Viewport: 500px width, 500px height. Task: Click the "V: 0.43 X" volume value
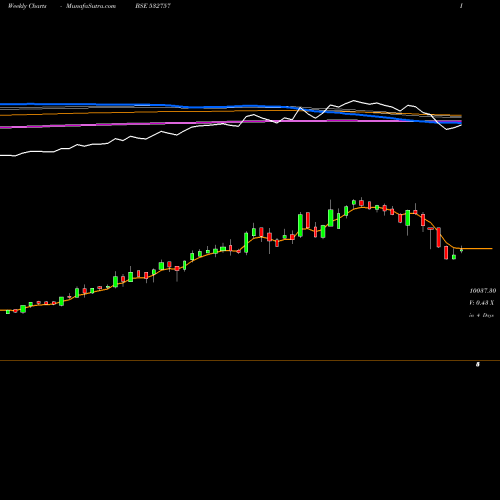(482, 303)
